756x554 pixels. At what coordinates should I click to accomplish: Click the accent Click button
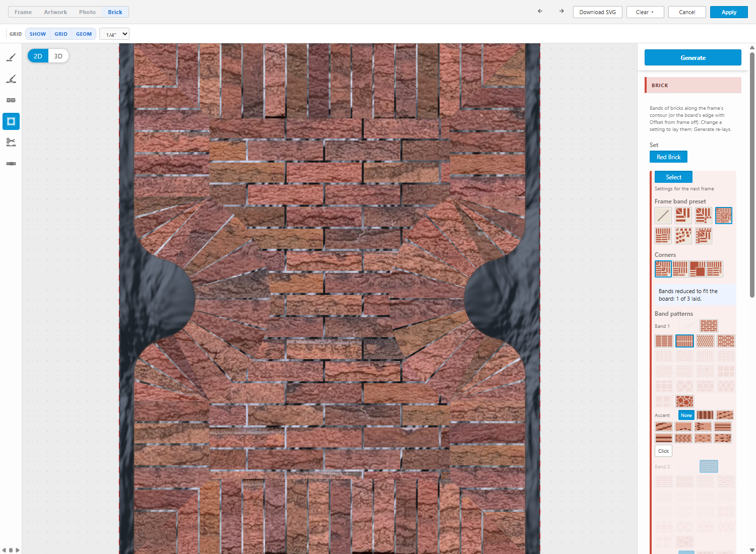pos(663,451)
